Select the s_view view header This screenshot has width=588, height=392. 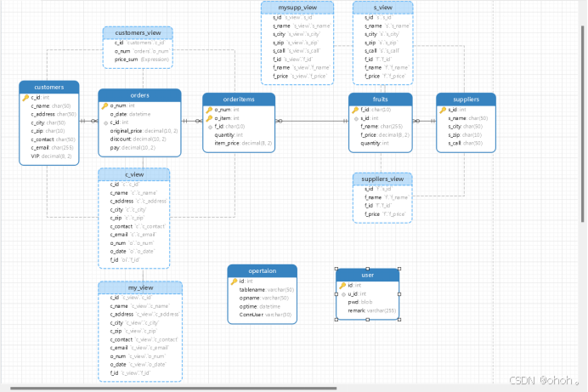point(383,8)
